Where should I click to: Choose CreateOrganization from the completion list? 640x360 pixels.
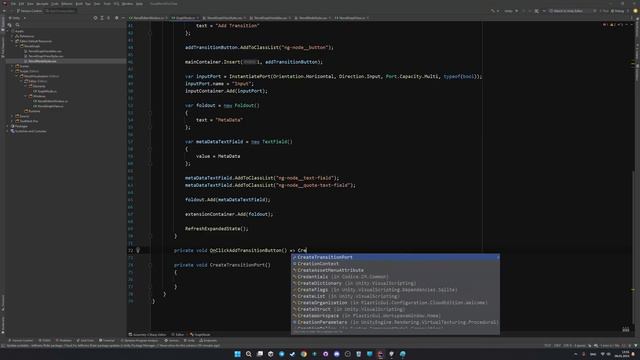click(395, 302)
